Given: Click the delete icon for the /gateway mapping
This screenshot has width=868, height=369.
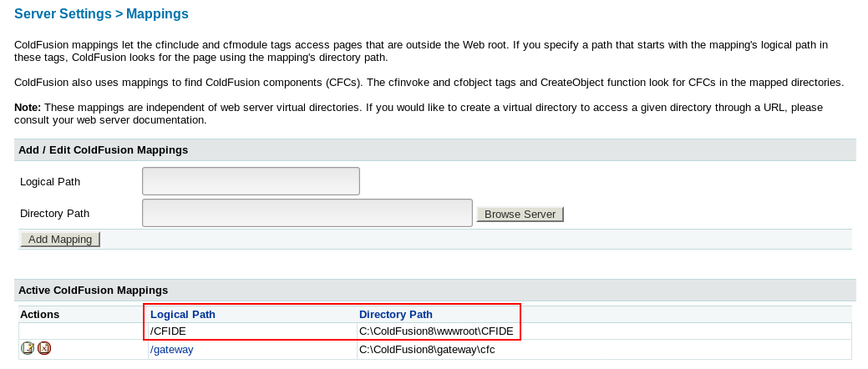Looking at the screenshot, I should point(44,348).
